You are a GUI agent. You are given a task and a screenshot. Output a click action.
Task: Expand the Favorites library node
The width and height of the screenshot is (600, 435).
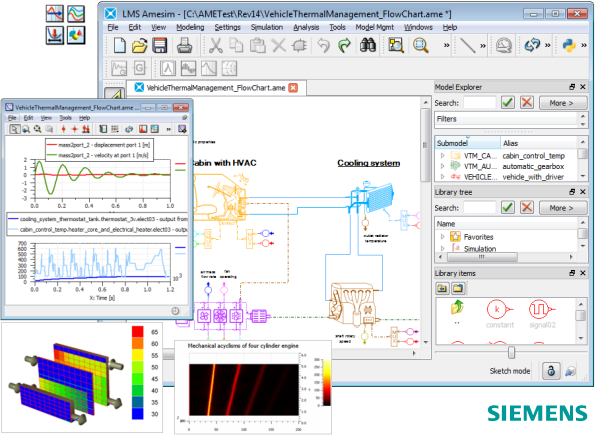[x=442, y=237]
